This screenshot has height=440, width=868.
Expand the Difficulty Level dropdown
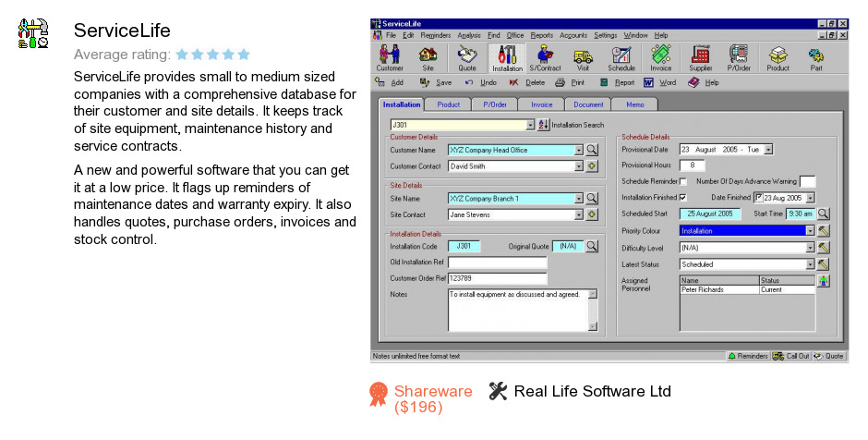(x=810, y=248)
